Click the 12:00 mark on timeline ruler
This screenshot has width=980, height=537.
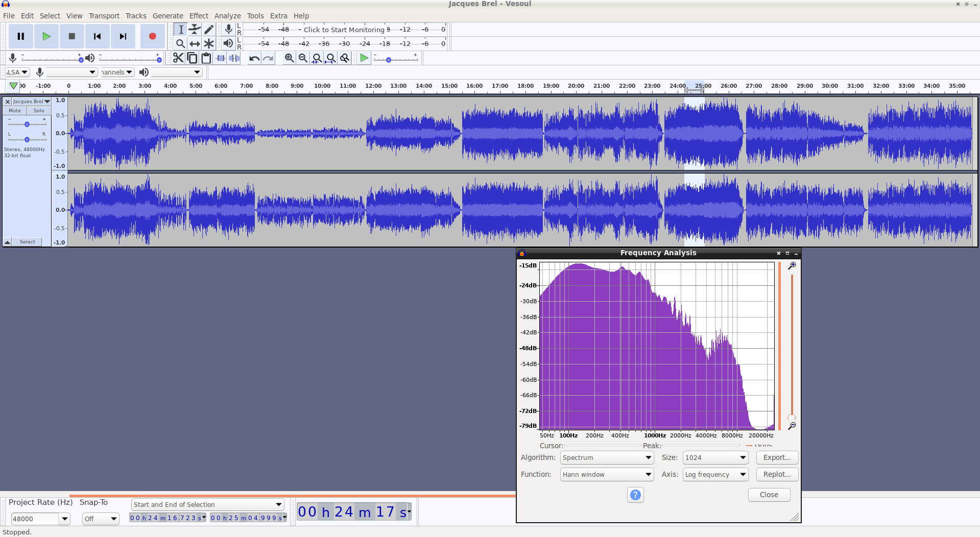coord(373,86)
